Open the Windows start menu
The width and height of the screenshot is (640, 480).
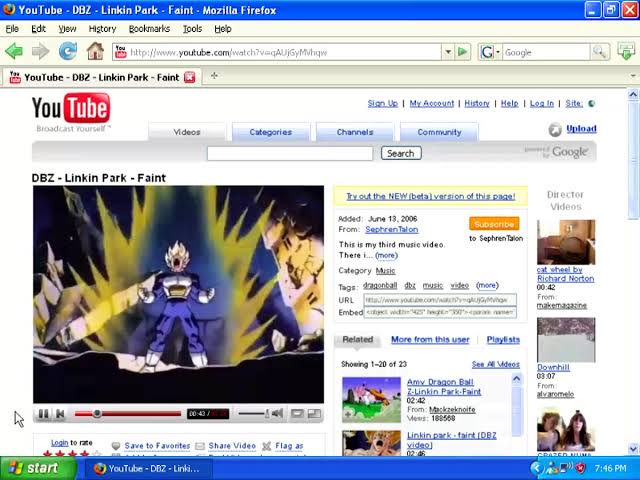click(x=38, y=468)
